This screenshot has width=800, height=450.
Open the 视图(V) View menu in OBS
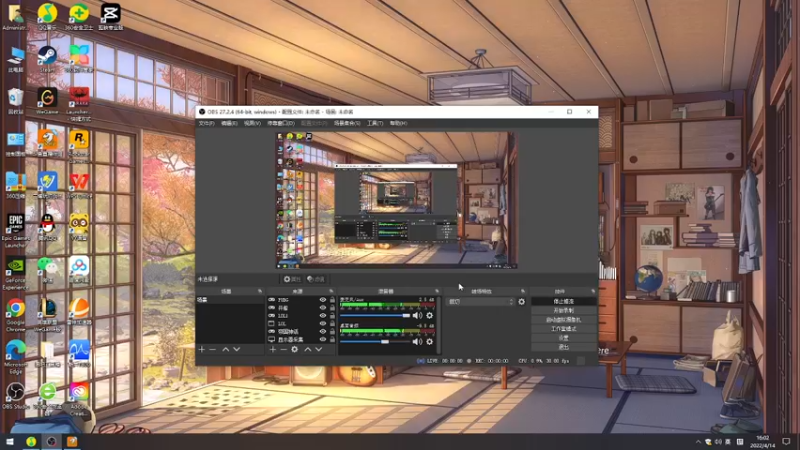[252, 123]
